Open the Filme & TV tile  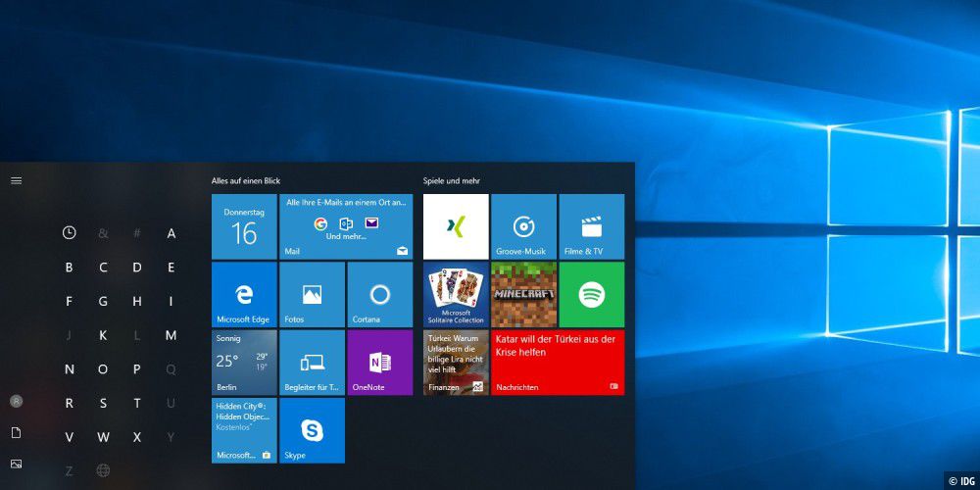click(x=591, y=226)
